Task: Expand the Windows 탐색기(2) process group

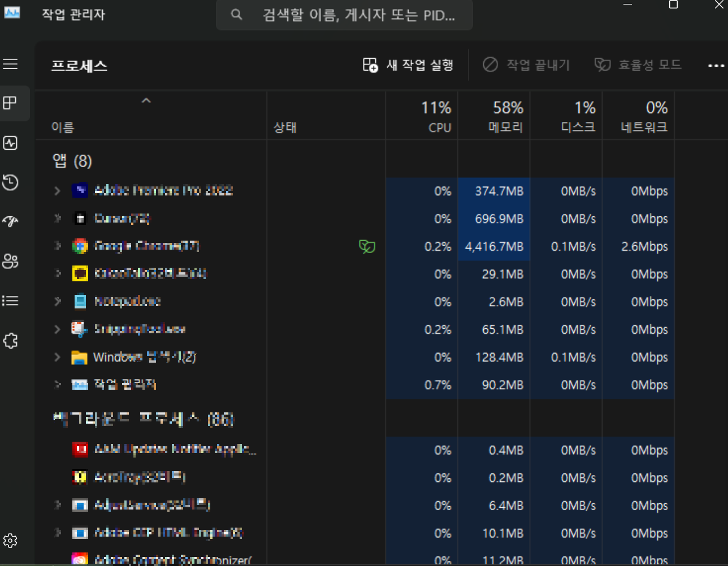Action: coord(57,357)
